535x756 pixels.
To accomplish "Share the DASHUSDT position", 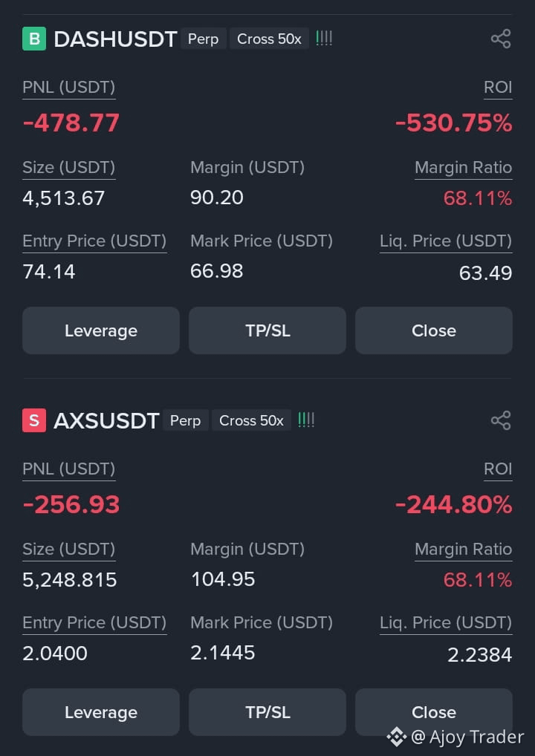I will [501, 39].
